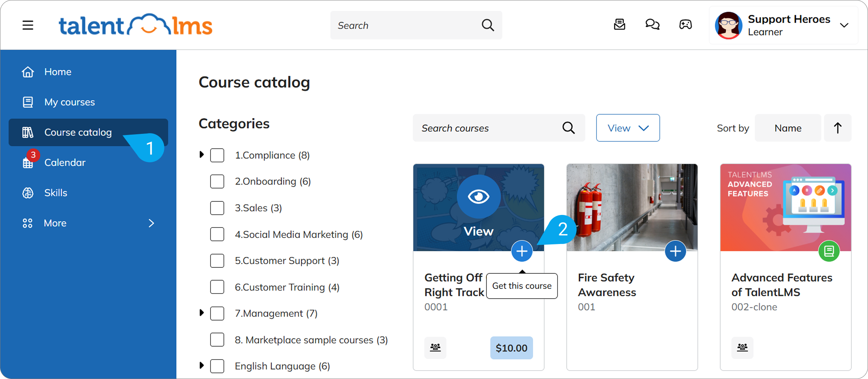Click the Support Heroes Learner name
This screenshot has height=379, width=868.
pos(789,25)
